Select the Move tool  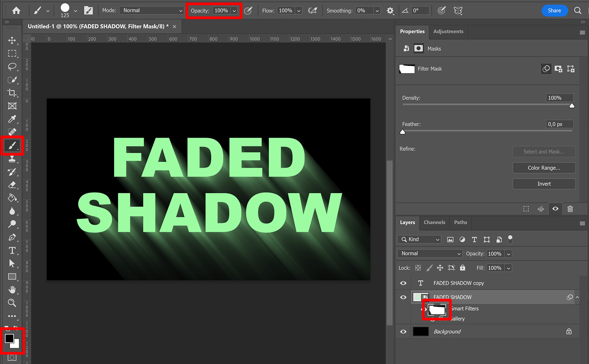tap(12, 40)
